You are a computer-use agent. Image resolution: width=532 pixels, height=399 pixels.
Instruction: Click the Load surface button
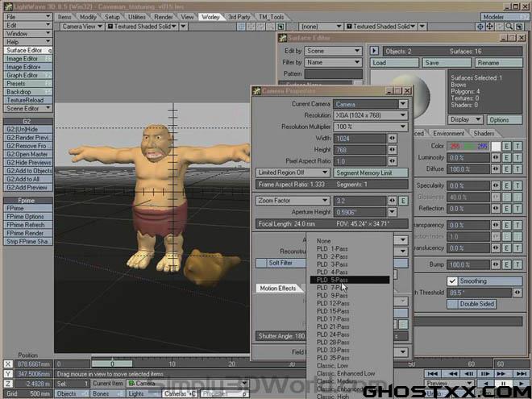tap(394, 63)
